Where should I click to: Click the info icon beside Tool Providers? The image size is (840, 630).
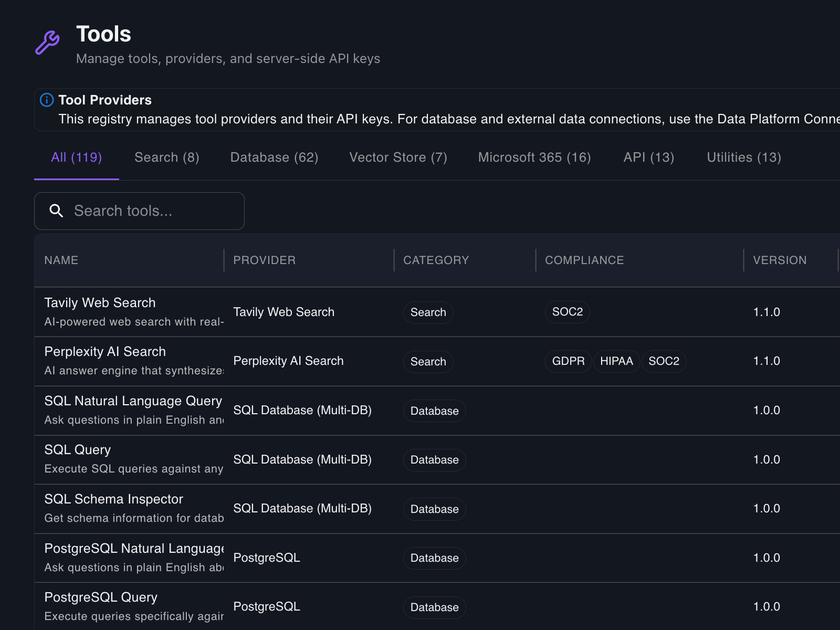[47, 100]
